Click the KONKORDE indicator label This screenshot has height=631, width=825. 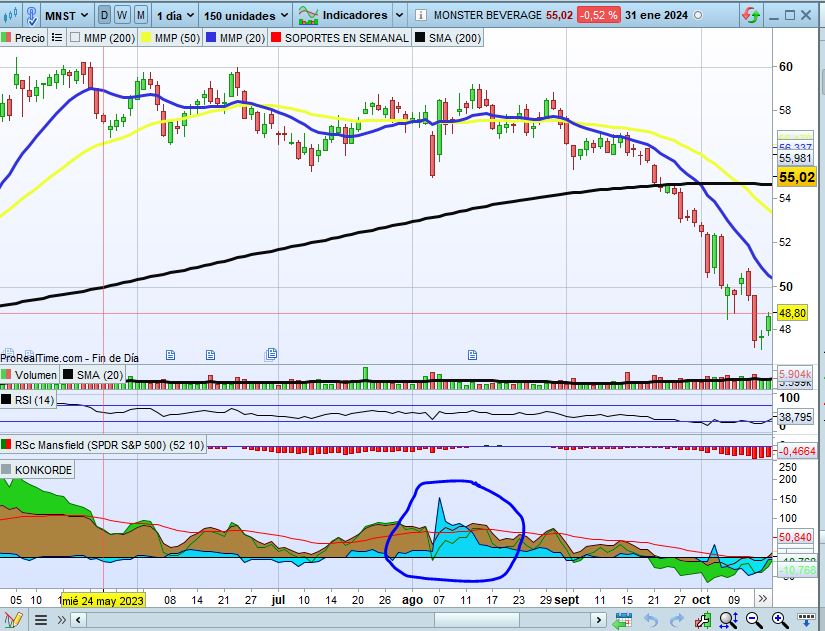pos(43,470)
